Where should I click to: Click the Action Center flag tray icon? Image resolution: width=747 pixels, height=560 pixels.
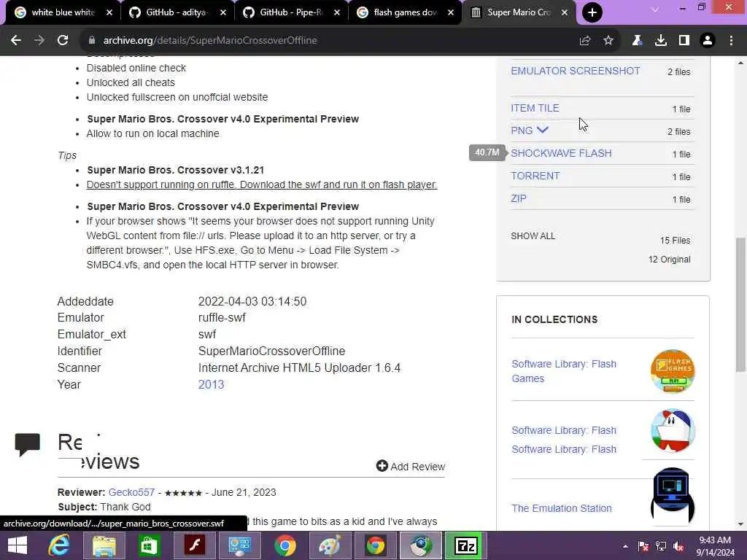click(643, 546)
